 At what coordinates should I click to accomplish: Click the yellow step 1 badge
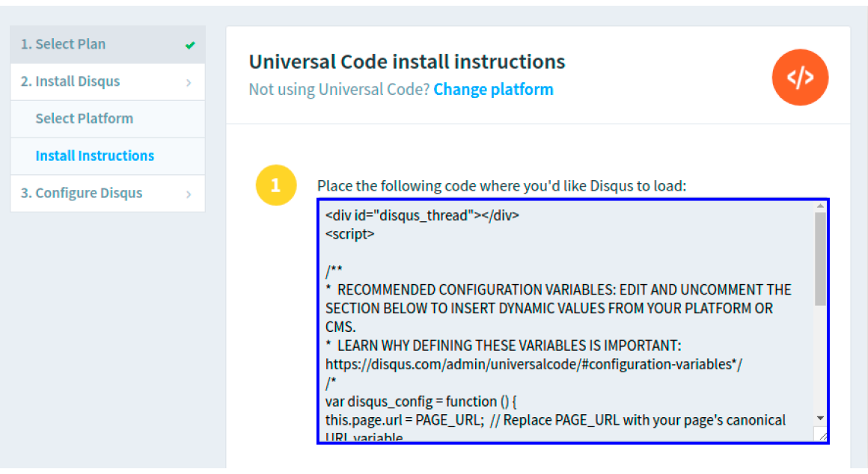275,185
